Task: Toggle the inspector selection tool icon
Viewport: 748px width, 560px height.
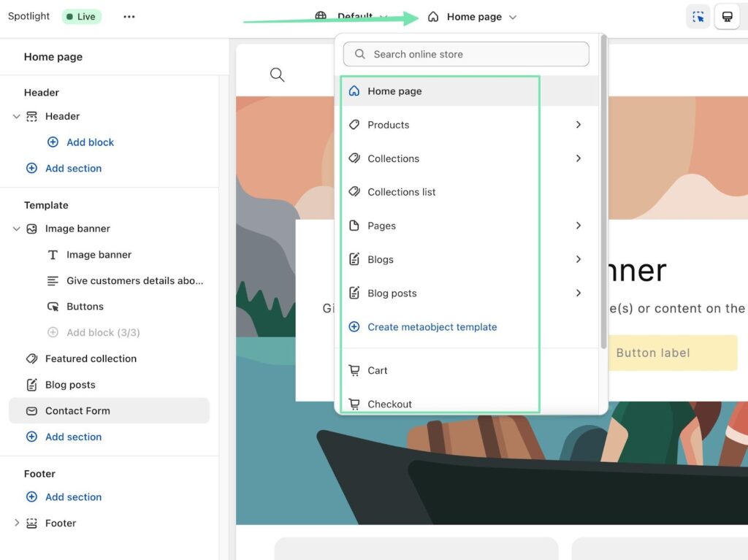Action: coord(698,17)
